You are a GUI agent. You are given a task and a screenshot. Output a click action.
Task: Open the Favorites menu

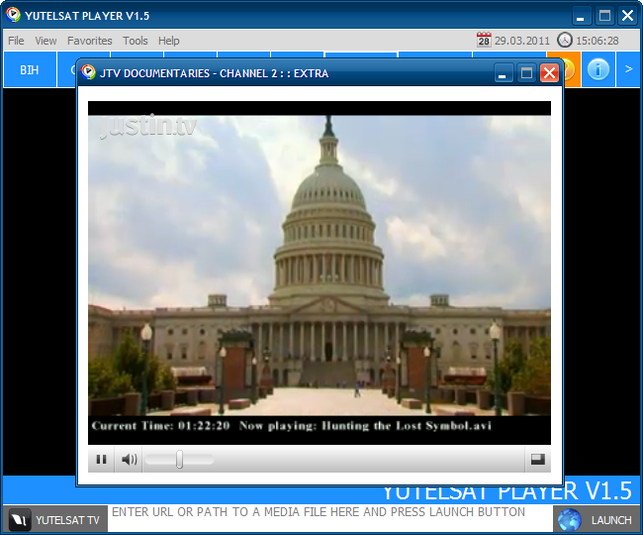point(89,41)
